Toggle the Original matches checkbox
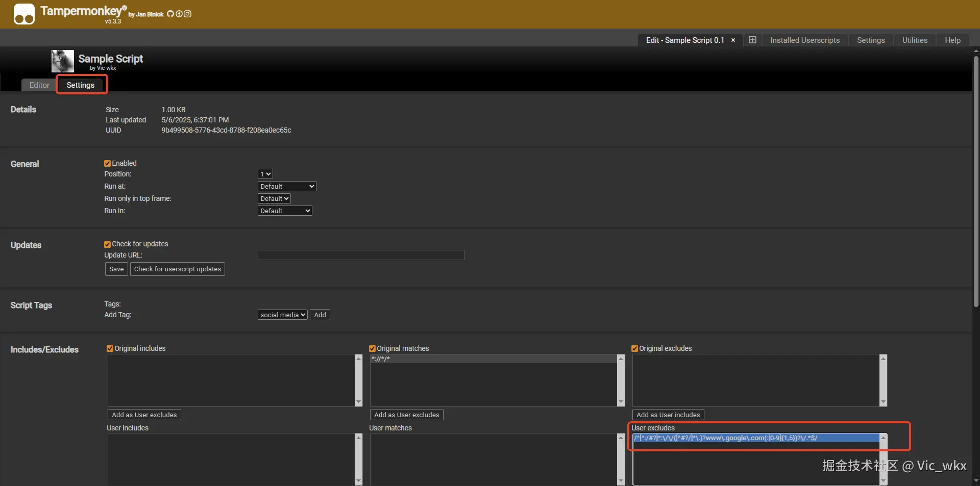This screenshot has height=486, width=980. [373, 348]
